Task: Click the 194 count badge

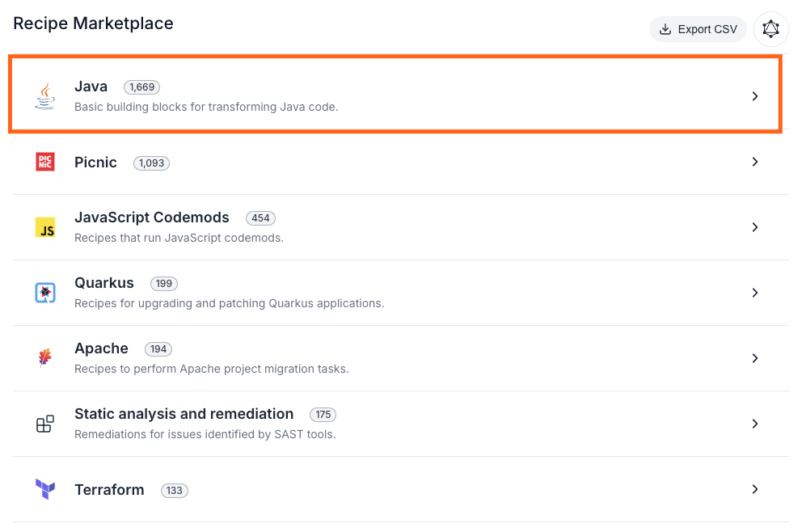Action: [x=158, y=348]
